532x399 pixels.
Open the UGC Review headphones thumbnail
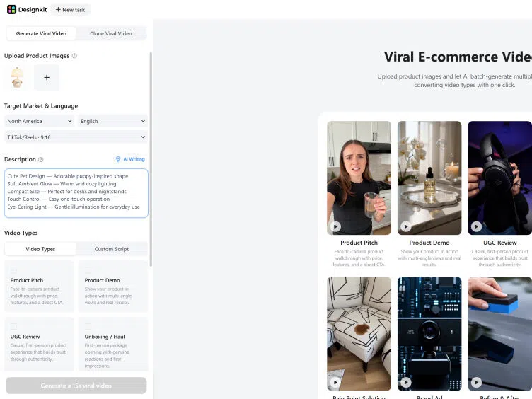(499, 178)
